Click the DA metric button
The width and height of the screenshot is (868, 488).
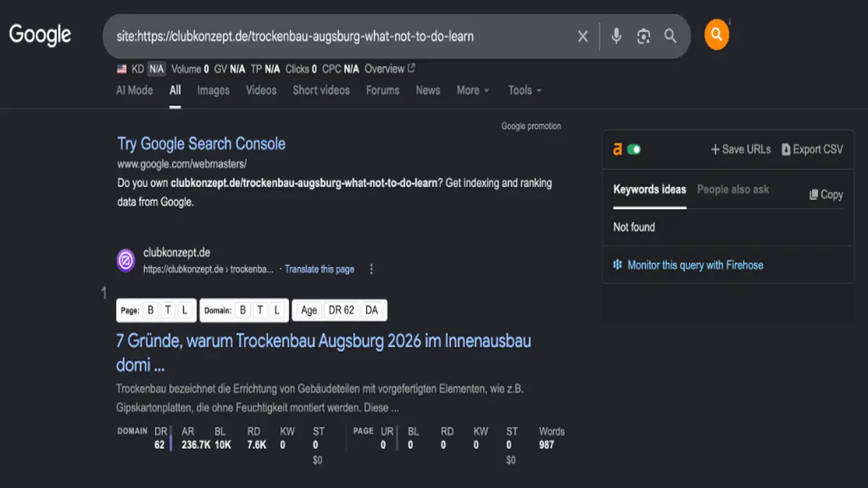tap(372, 310)
